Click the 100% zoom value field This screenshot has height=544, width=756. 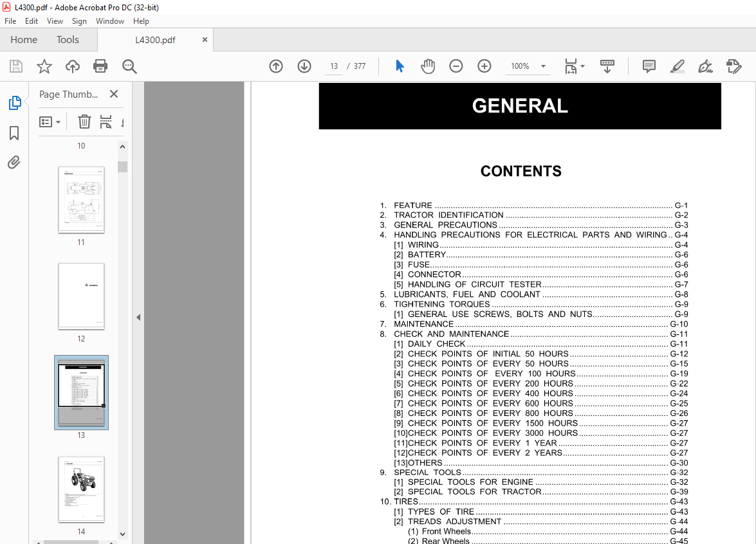coord(521,66)
